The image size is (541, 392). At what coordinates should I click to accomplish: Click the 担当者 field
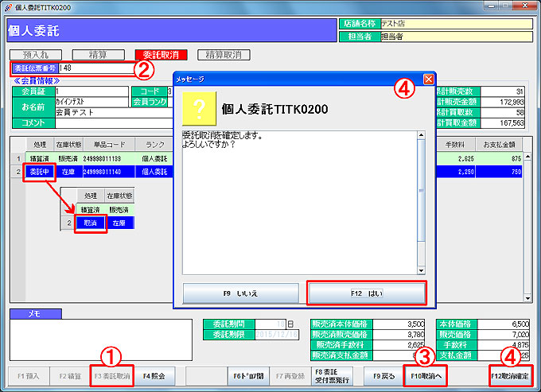point(457,37)
